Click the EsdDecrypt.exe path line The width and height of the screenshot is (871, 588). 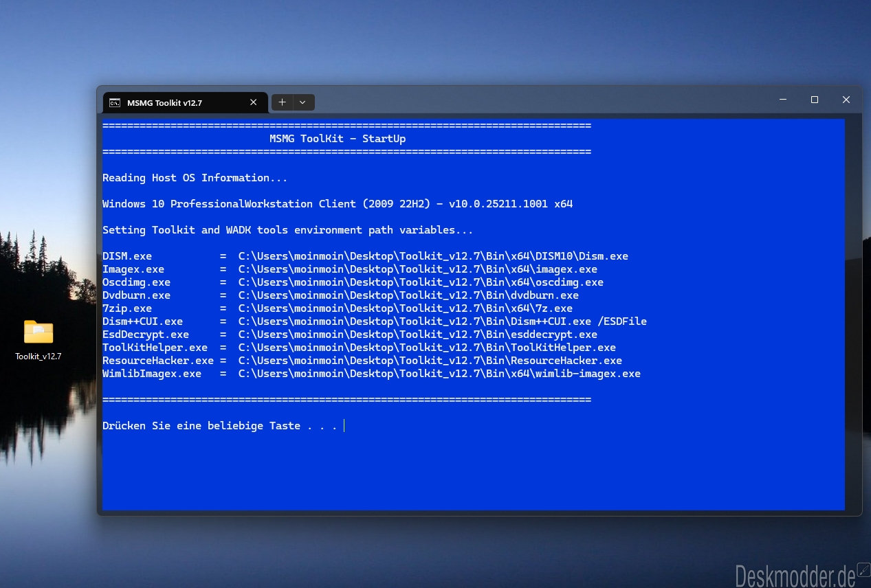(350, 335)
